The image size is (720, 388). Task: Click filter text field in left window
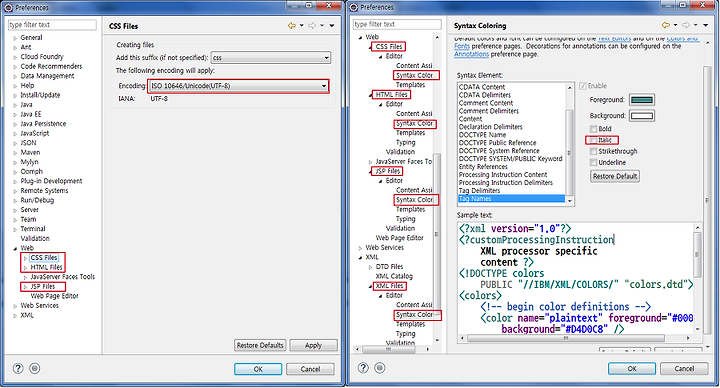click(52, 25)
